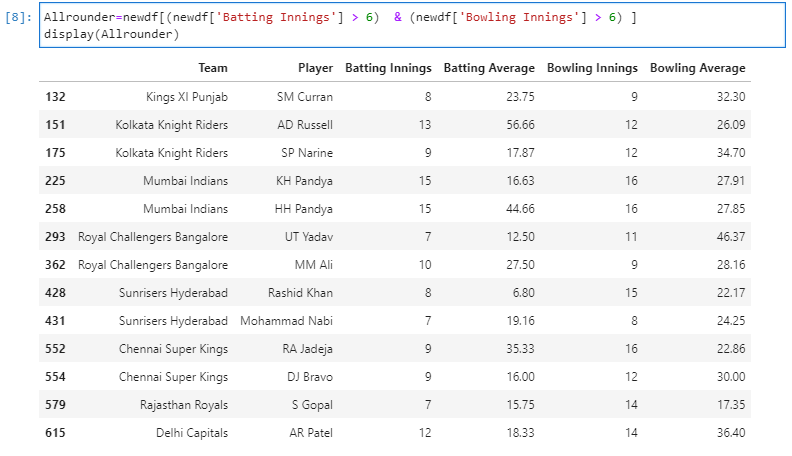Click batting average 16.00
Image resolution: width=792 pixels, height=456 pixels.
click(520, 377)
